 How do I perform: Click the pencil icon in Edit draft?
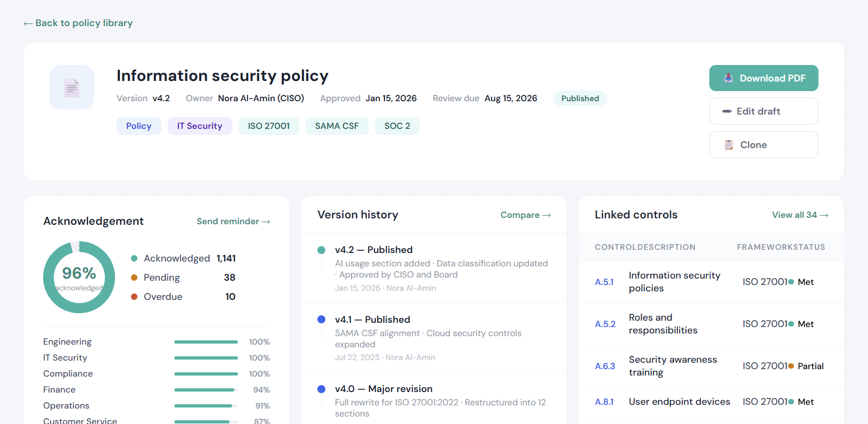pyautogui.click(x=727, y=111)
